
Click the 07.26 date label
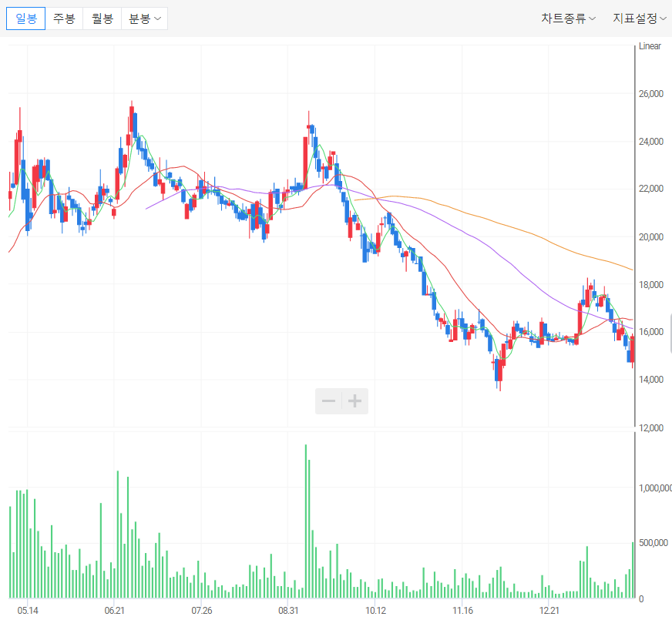(x=201, y=611)
